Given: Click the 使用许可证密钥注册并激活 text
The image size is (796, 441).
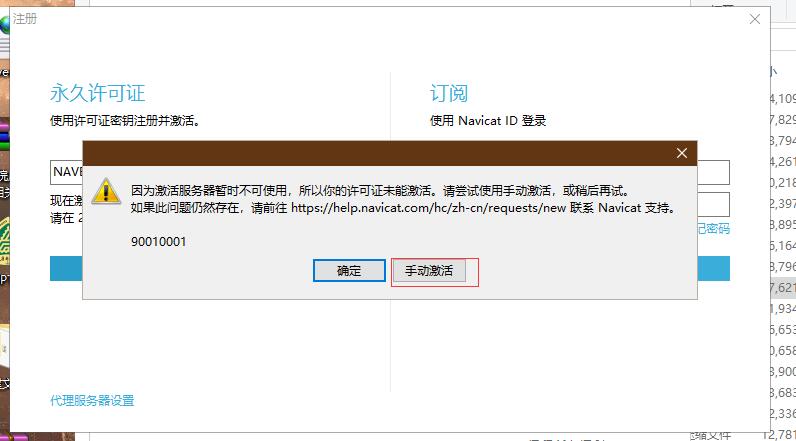Looking at the screenshot, I should 125,121.
